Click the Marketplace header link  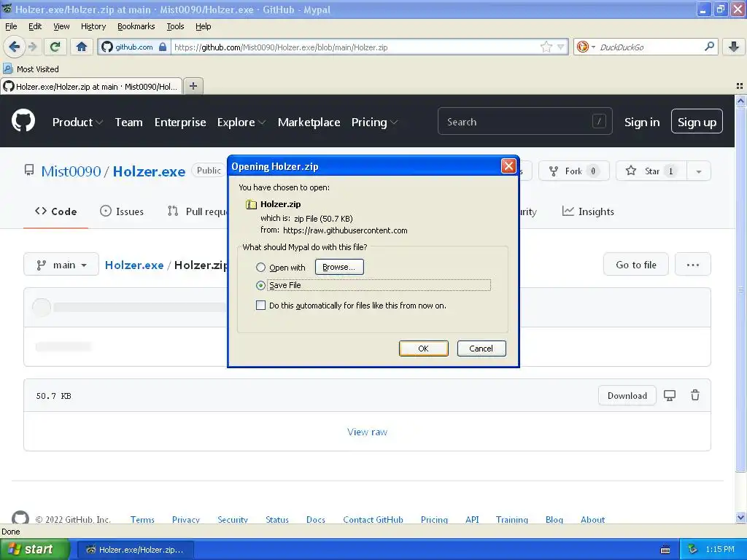click(309, 122)
